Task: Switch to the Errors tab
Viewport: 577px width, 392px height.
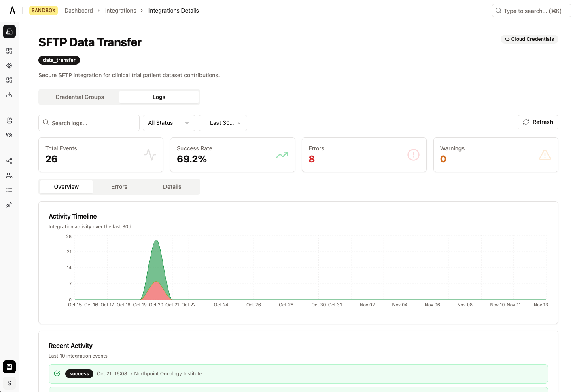Action: (119, 186)
